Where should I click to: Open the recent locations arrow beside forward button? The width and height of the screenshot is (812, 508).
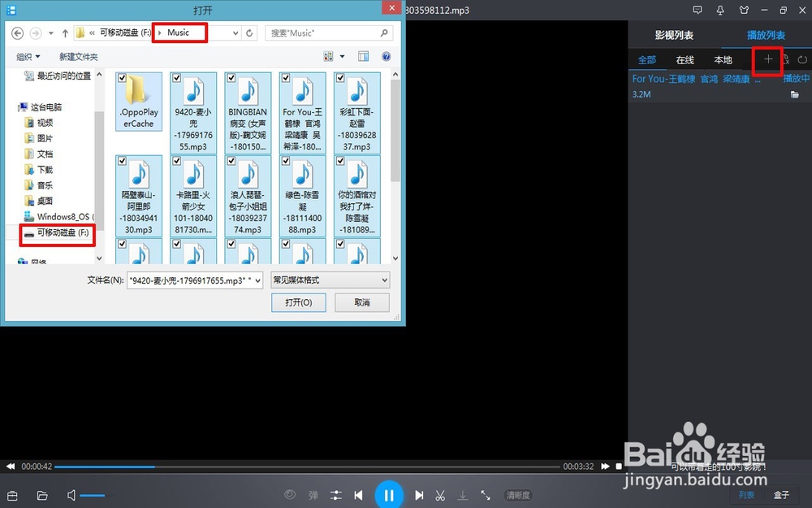point(50,33)
